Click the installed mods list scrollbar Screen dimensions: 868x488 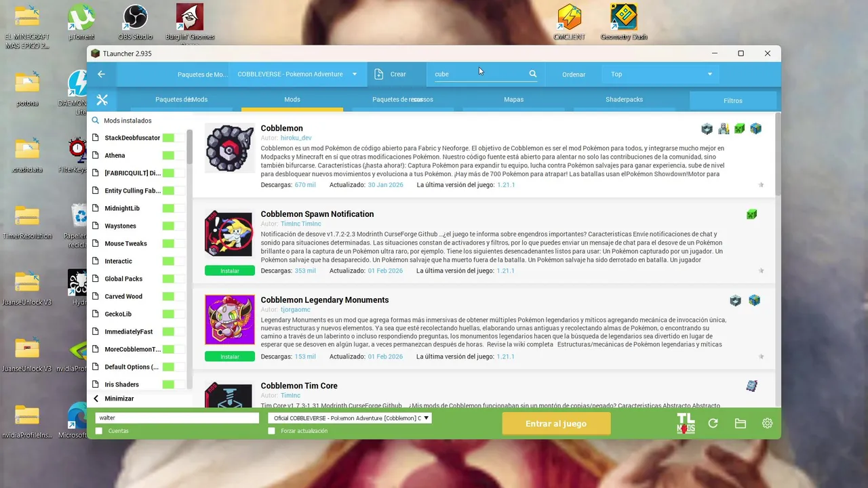coord(190,147)
